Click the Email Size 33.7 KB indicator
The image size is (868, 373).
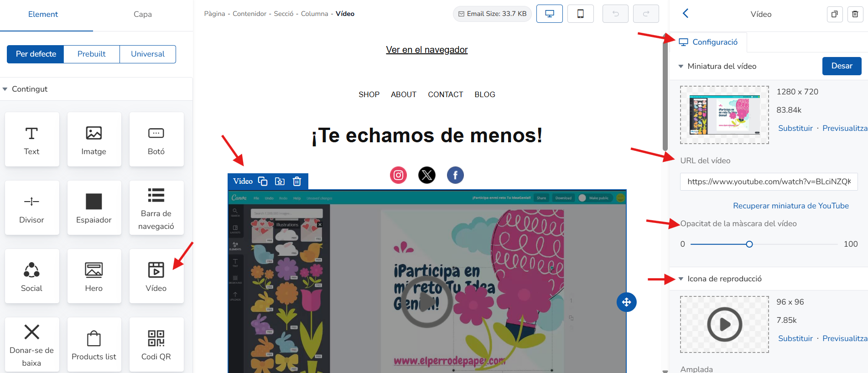tap(492, 14)
